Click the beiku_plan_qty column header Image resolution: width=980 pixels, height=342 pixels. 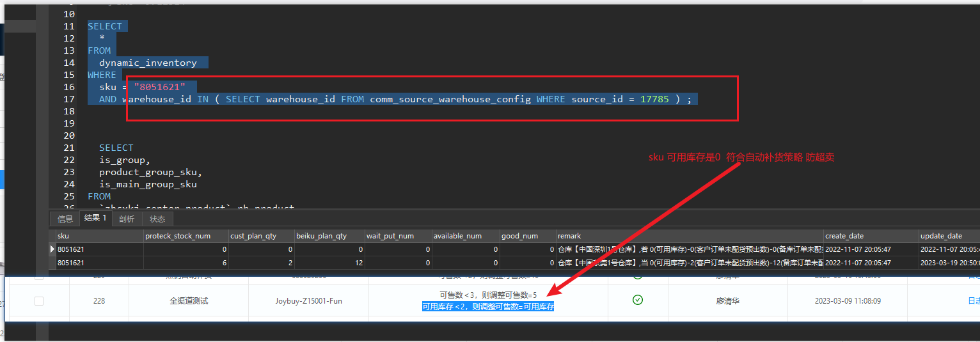(329, 236)
